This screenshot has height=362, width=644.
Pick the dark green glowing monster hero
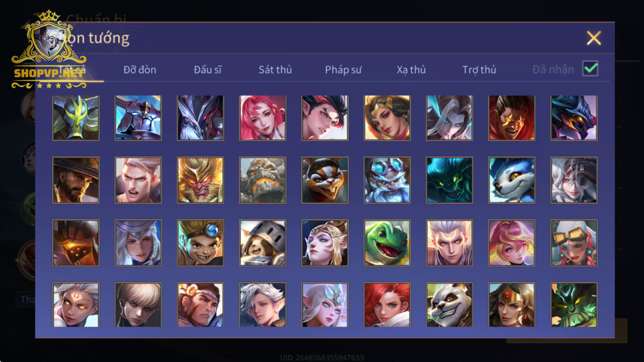click(x=449, y=180)
